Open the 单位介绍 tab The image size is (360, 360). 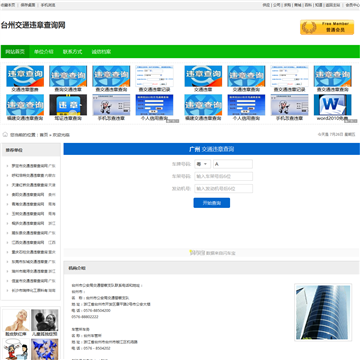44,52
